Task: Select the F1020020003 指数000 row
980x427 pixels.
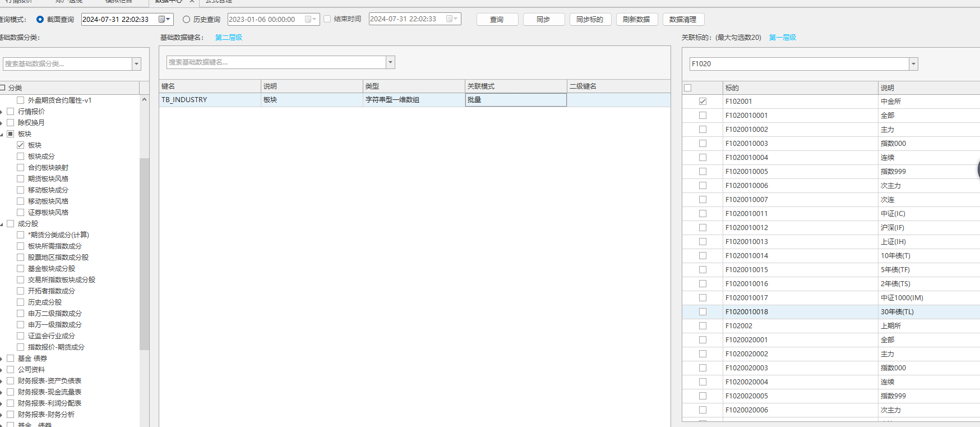Action: point(831,368)
